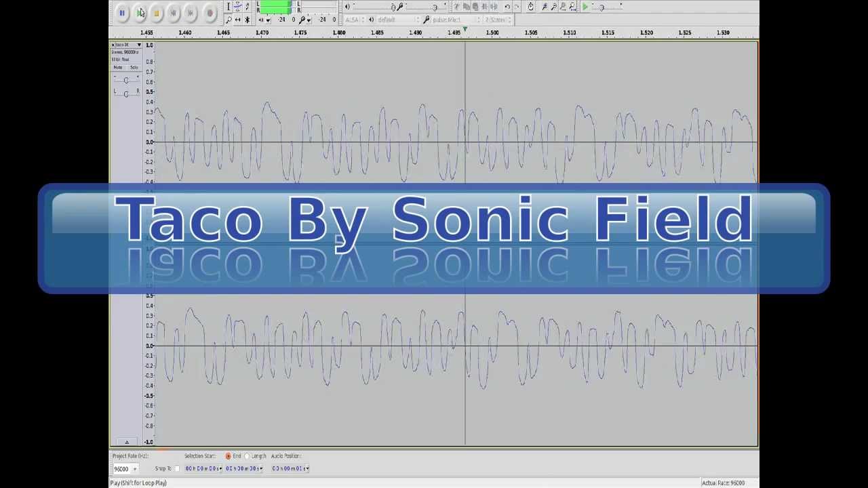Click the Zoom Out toolbar icon
The height and width of the screenshot is (488, 868).
tap(554, 7)
